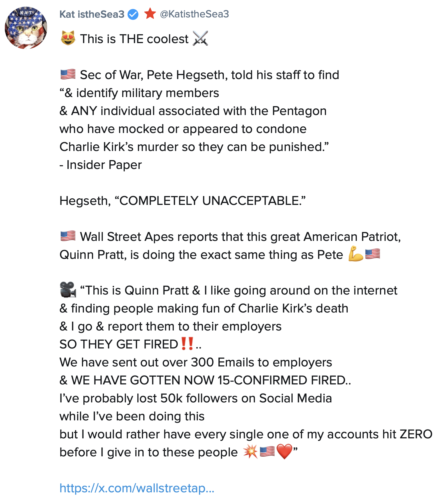The width and height of the screenshot is (447, 504).
Task: Click the flag emoji beside the red heart
Action: click(267, 452)
